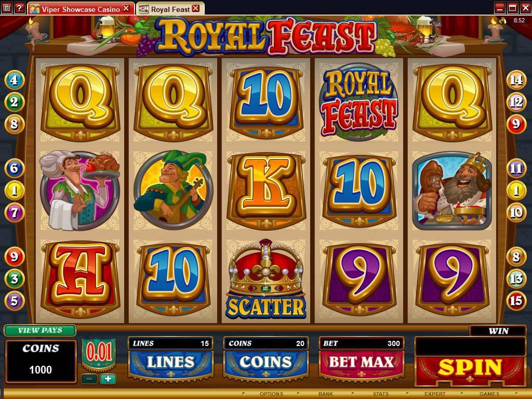Switch to EXPERT mode

(x=435, y=394)
